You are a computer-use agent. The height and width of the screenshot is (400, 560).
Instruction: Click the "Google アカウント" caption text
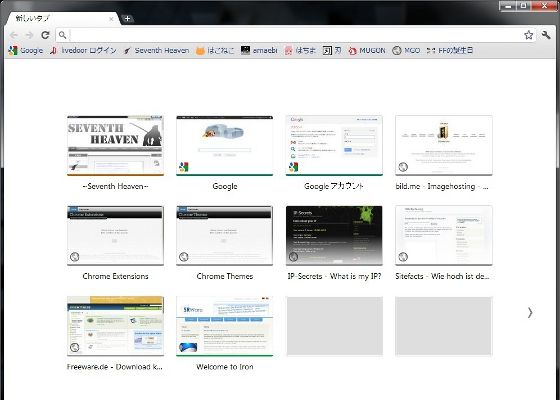334,186
